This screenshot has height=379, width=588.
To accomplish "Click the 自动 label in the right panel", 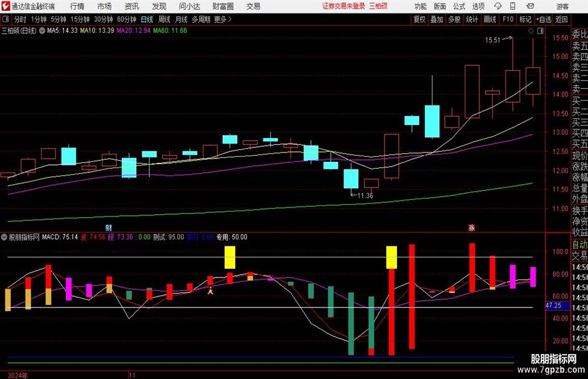I will tap(579, 245).
